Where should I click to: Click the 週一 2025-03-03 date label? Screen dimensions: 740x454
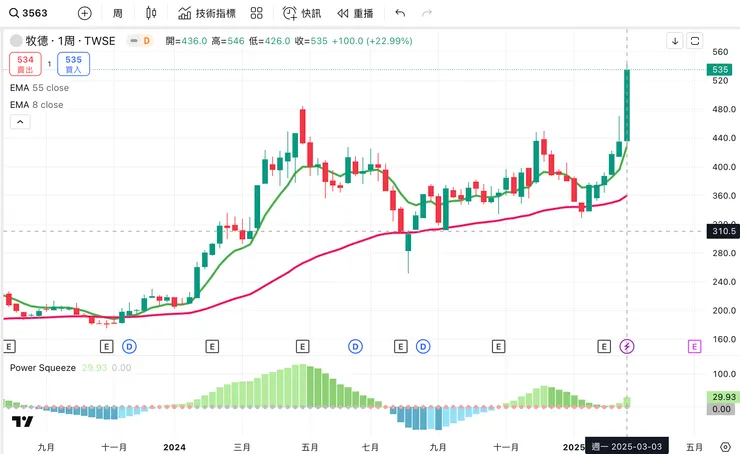pyautogui.click(x=627, y=446)
